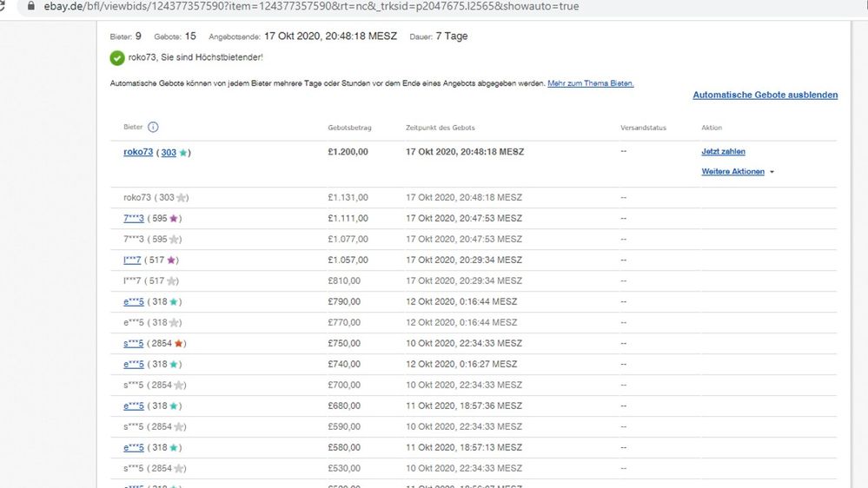
Task: Open bidder e***5 link for £580,00 bid
Action: (134, 447)
